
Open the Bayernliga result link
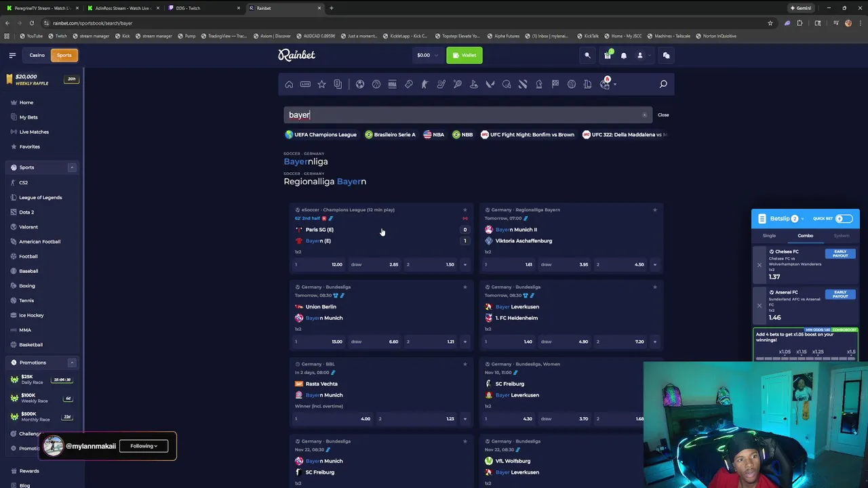[306, 161]
